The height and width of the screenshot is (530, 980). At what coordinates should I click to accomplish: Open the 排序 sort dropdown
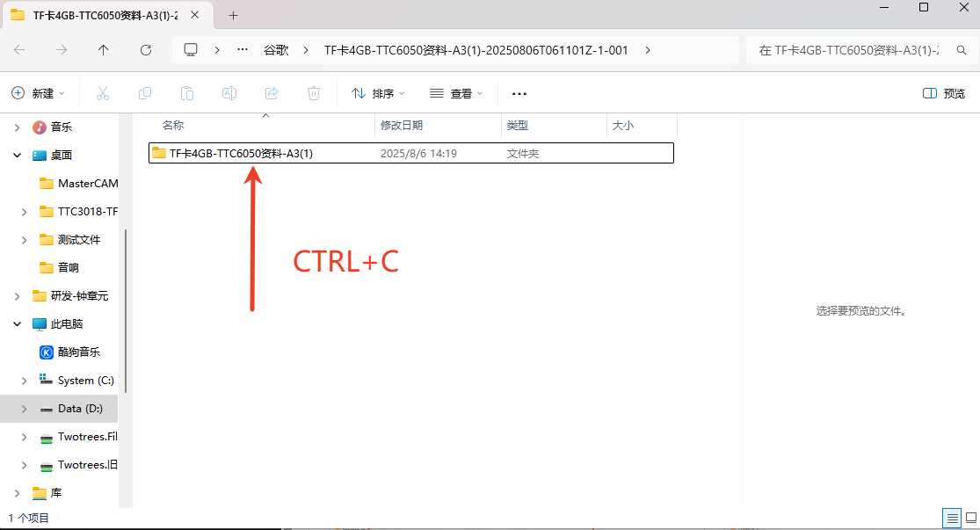click(x=378, y=93)
